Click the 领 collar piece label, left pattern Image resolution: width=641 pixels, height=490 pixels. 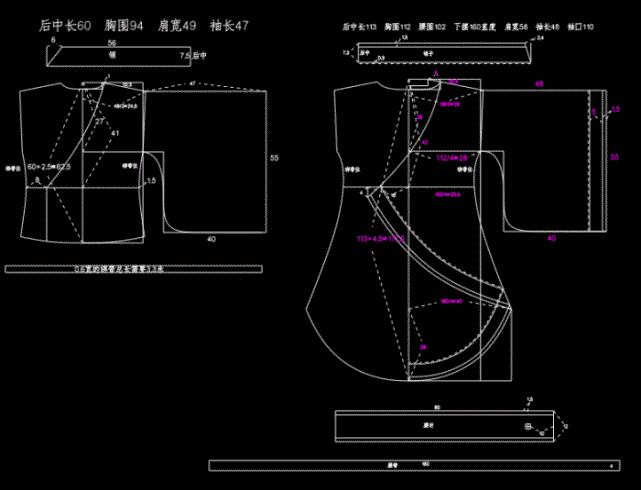tap(112, 55)
